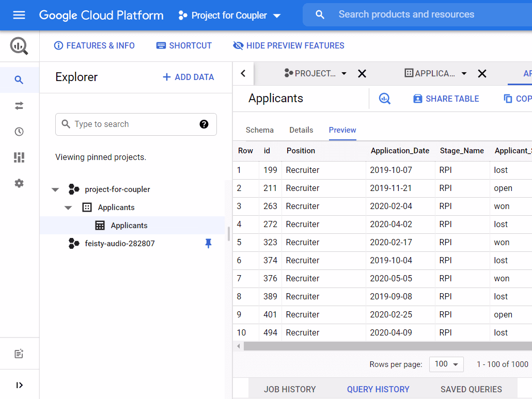Collapse the project-for-coupler tree node
The width and height of the screenshot is (532, 399).
(55, 189)
